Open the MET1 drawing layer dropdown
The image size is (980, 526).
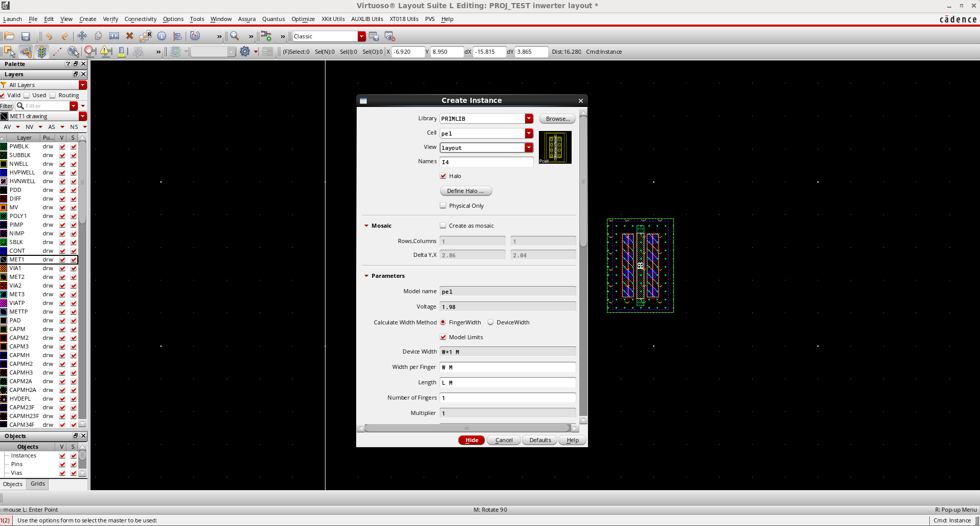tap(82, 117)
